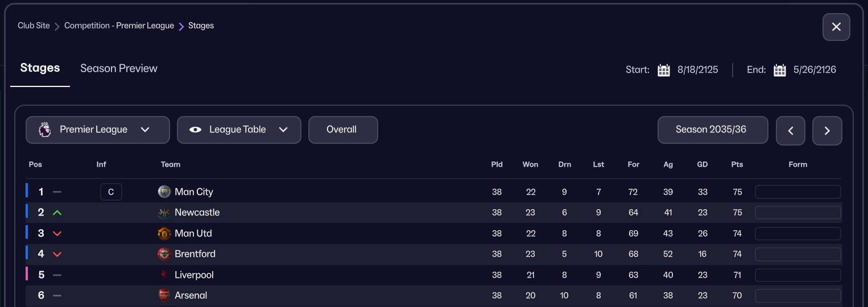Click the Newcastle club crest
Image resolution: width=868 pixels, height=307 pixels.
(x=164, y=213)
